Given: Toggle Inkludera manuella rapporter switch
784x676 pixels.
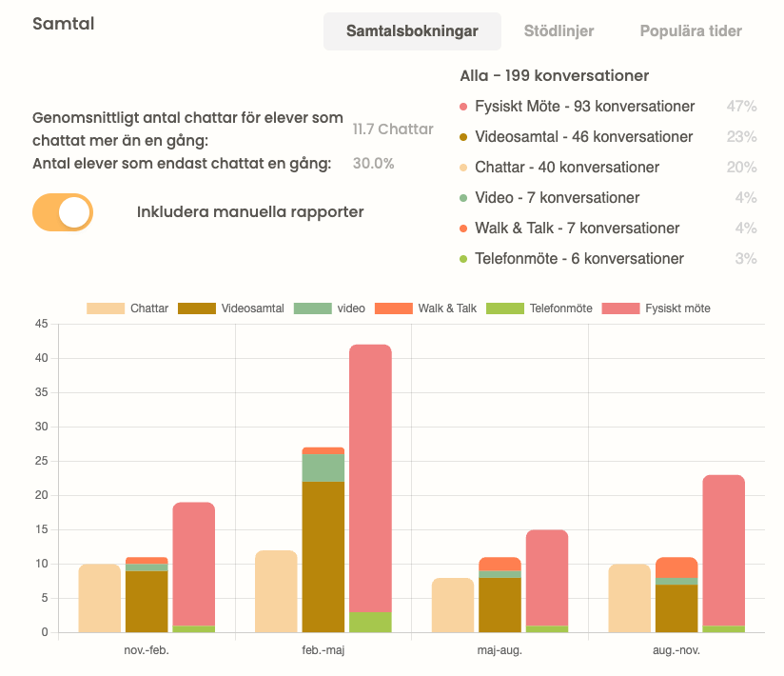Looking at the screenshot, I should click(63, 212).
